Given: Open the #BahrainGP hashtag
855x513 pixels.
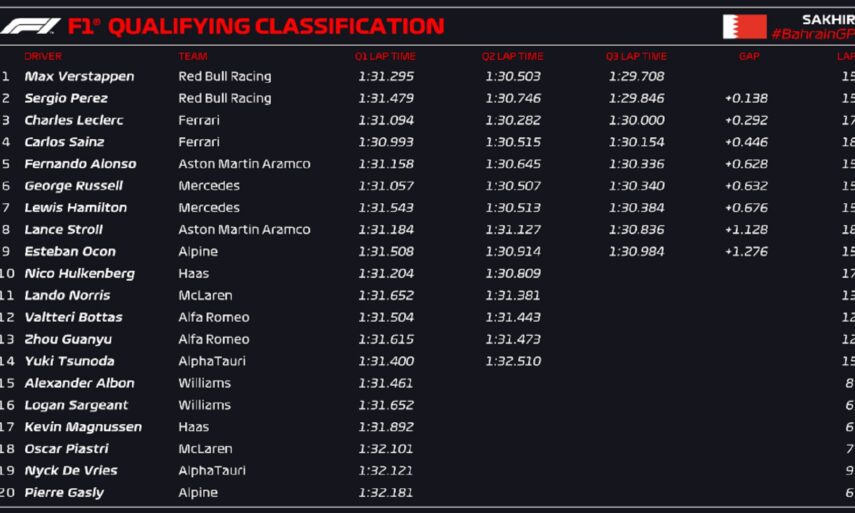Looking at the screenshot, I should [811, 35].
